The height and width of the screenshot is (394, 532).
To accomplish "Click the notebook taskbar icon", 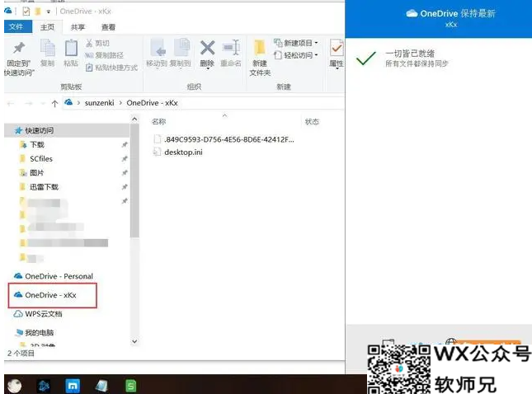I will [101, 386].
